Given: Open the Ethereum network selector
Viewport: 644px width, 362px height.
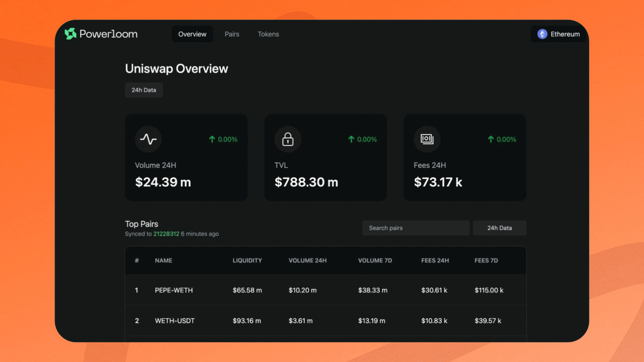Looking at the screenshot, I should [x=559, y=34].
